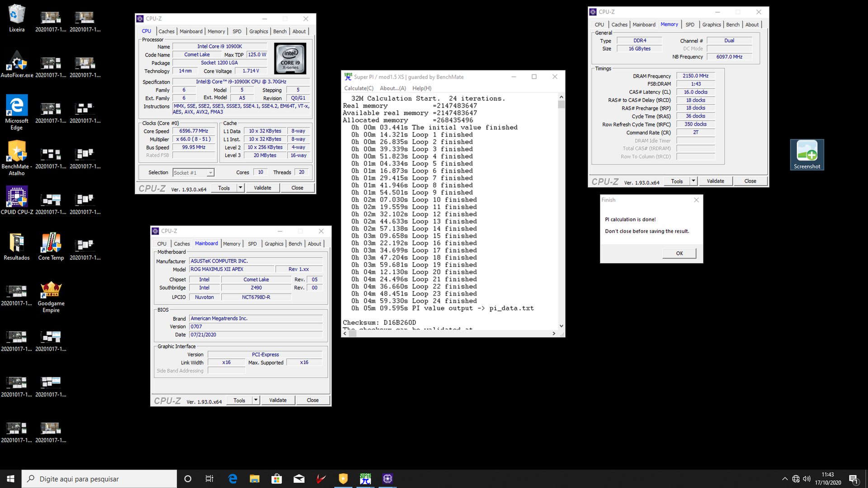Viewport: 868px width, 488px height.
Task: Click Close in Memory window
Action: click(x=750, y=181)
